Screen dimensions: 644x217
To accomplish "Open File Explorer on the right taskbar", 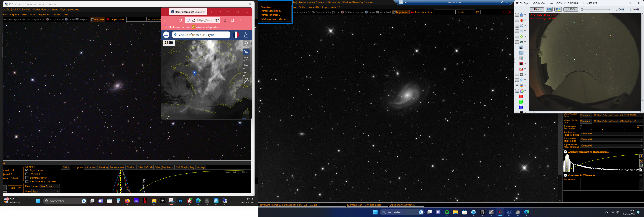I will (456, 212).
